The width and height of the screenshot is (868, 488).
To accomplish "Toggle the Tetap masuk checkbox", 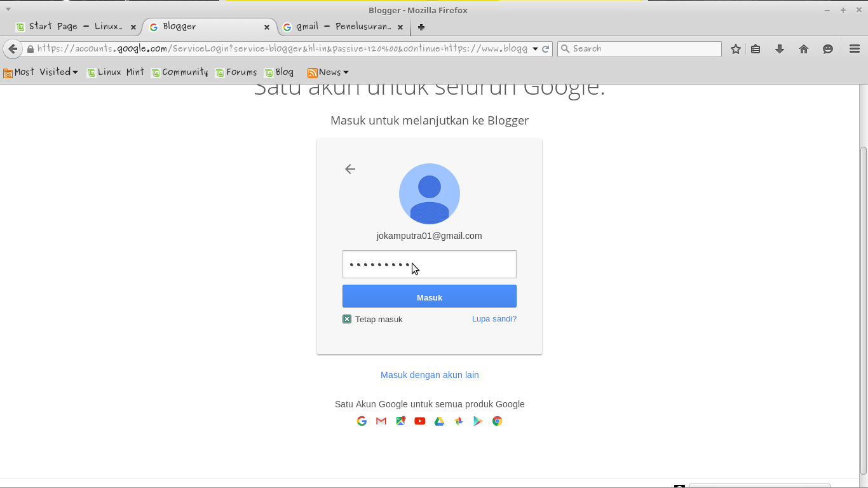I will click(347, 319).
